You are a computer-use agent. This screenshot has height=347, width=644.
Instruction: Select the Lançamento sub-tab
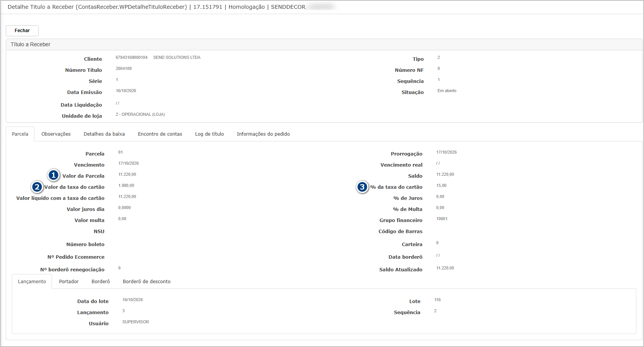32,282
